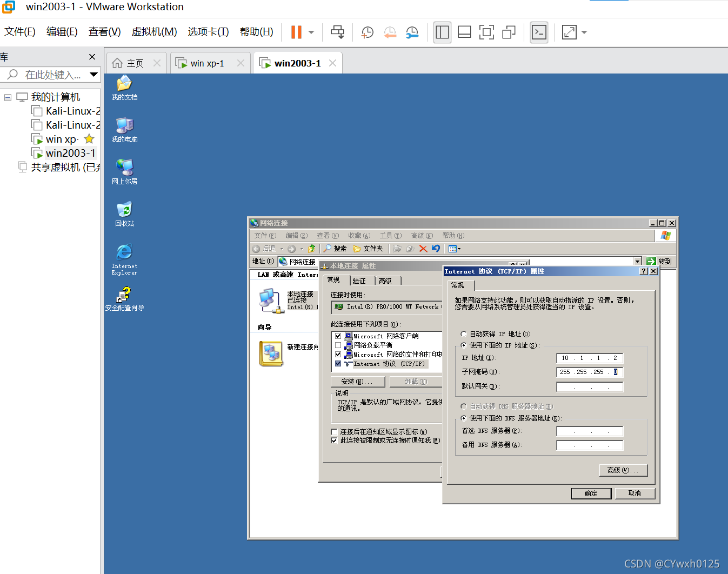Switch to Unity mode icon

point(509,32)
